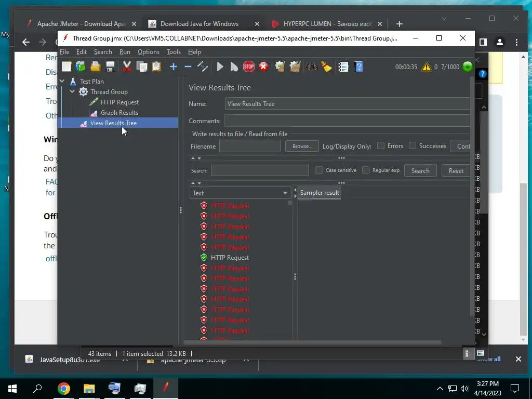Click the green running status indicator

pos(468,66)
